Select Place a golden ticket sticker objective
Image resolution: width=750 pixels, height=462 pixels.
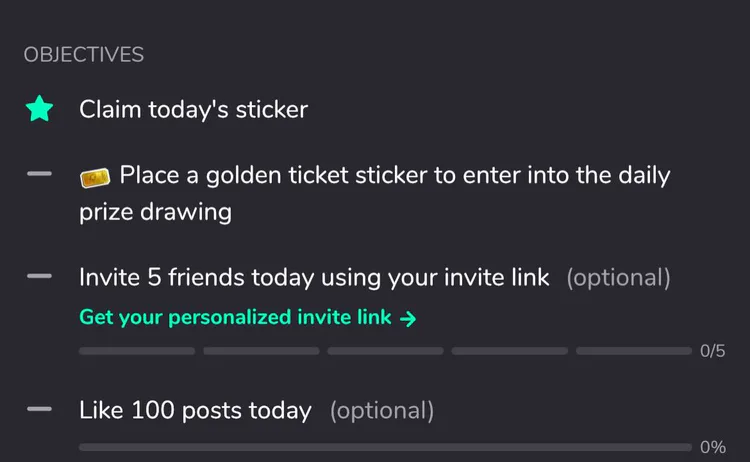375,193
